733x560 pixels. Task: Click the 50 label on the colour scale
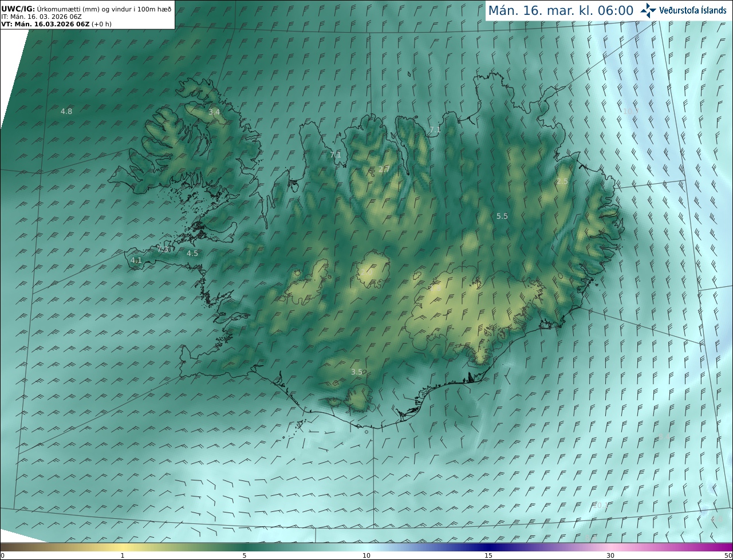point(728,555)
